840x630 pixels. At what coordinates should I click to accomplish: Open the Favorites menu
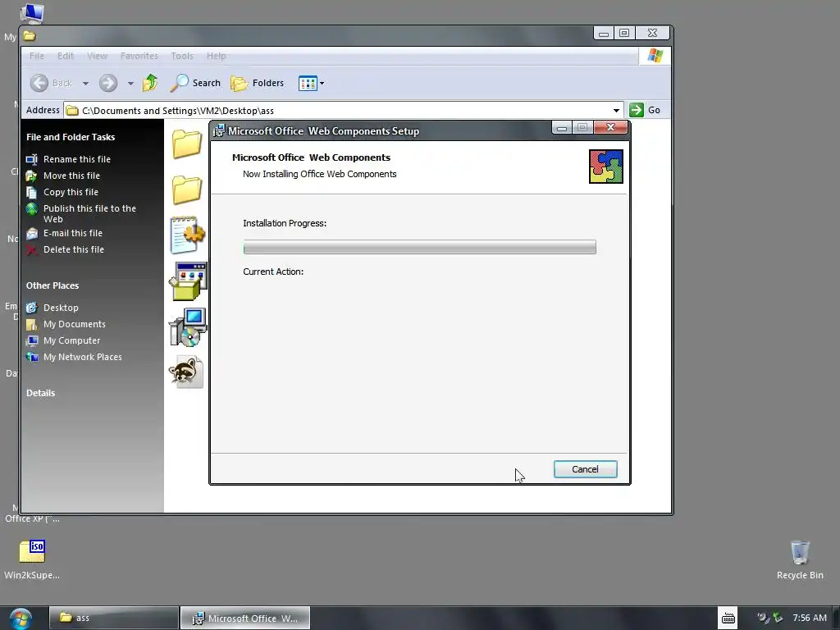[139, 56]
